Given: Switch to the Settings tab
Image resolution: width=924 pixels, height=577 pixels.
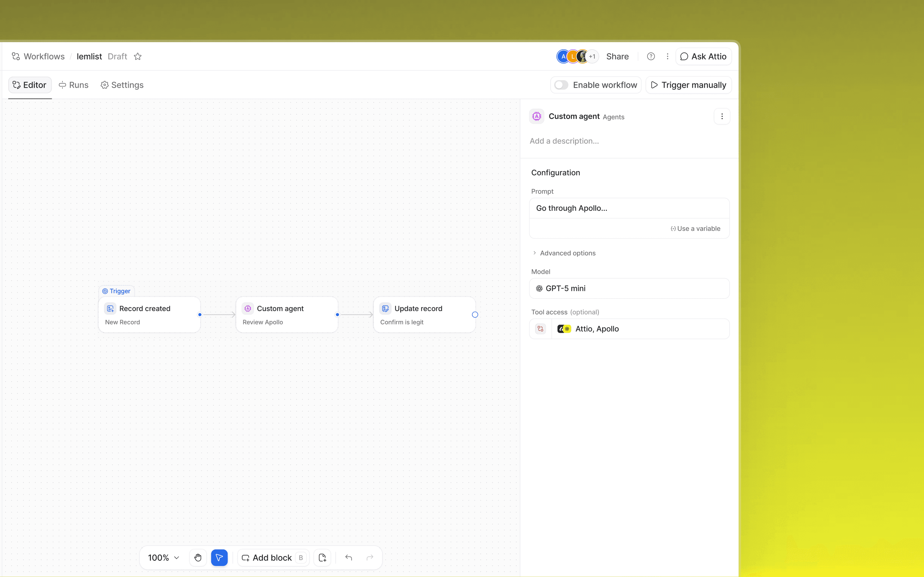Looking at the screenshot, I should coord(122,85).
